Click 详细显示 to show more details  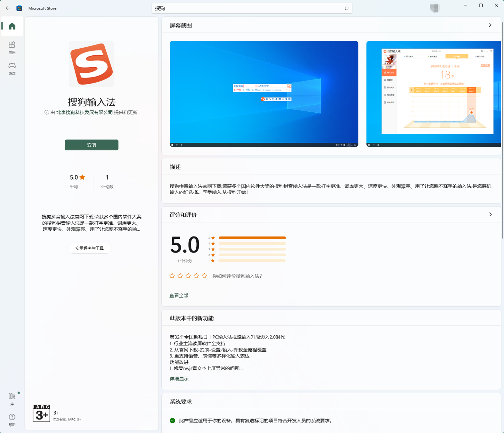(x=179, y=379)
